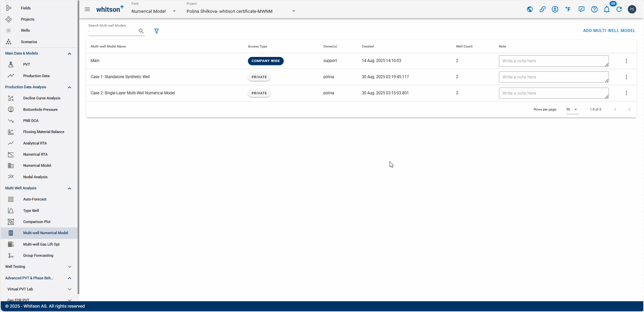Open Rows per page dropdown
644x312 pixels.
pyautogui.click(x=572, y=110)
